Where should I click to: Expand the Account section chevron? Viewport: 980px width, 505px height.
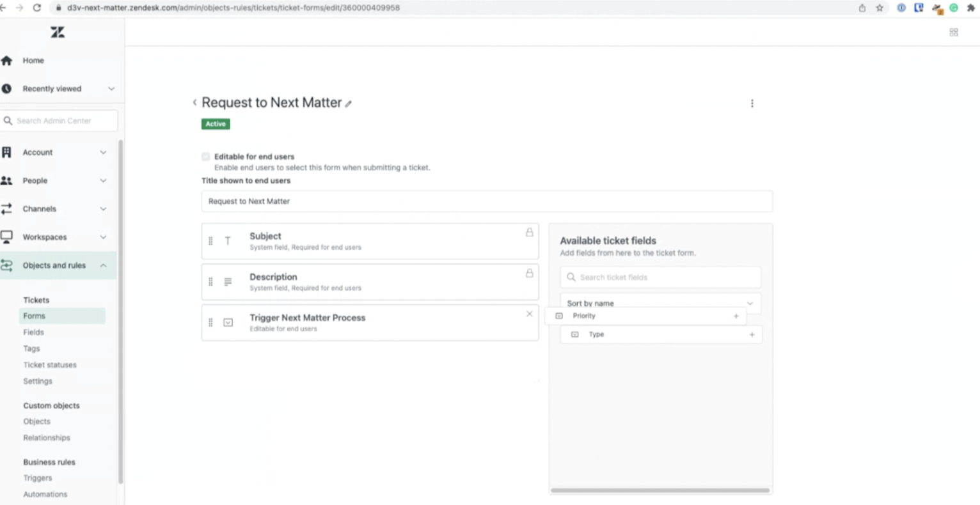coord(103,152)
